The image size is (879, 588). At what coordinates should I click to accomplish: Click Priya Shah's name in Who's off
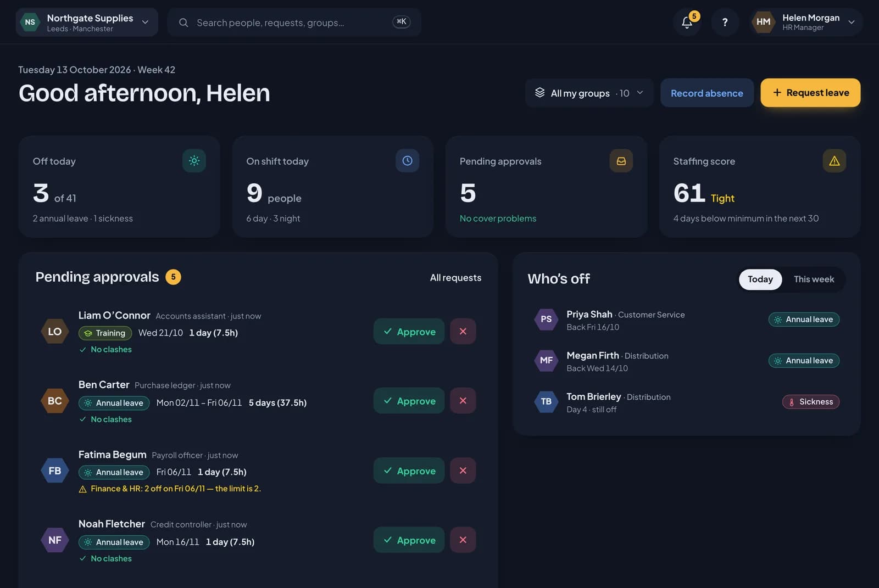(x=589, y=315)
